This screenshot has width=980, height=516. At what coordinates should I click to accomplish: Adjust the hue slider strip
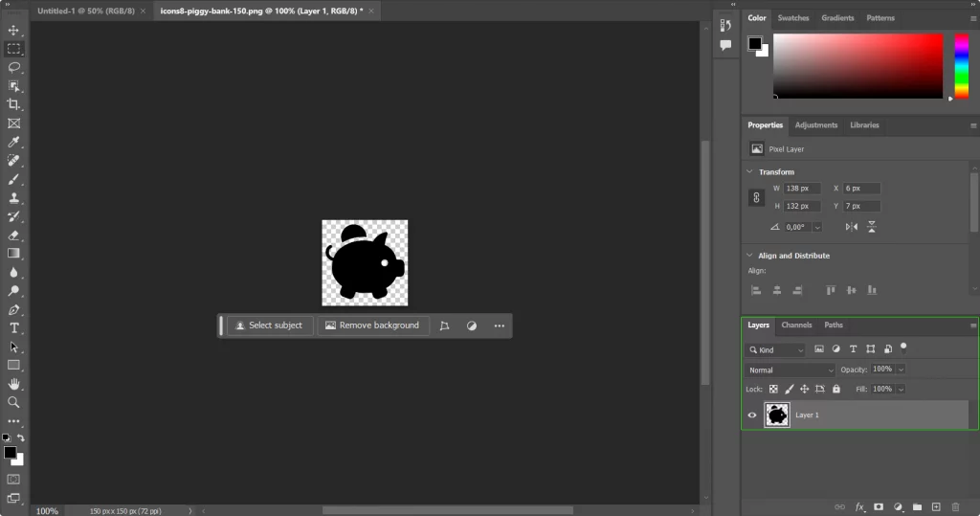[961, 66]
